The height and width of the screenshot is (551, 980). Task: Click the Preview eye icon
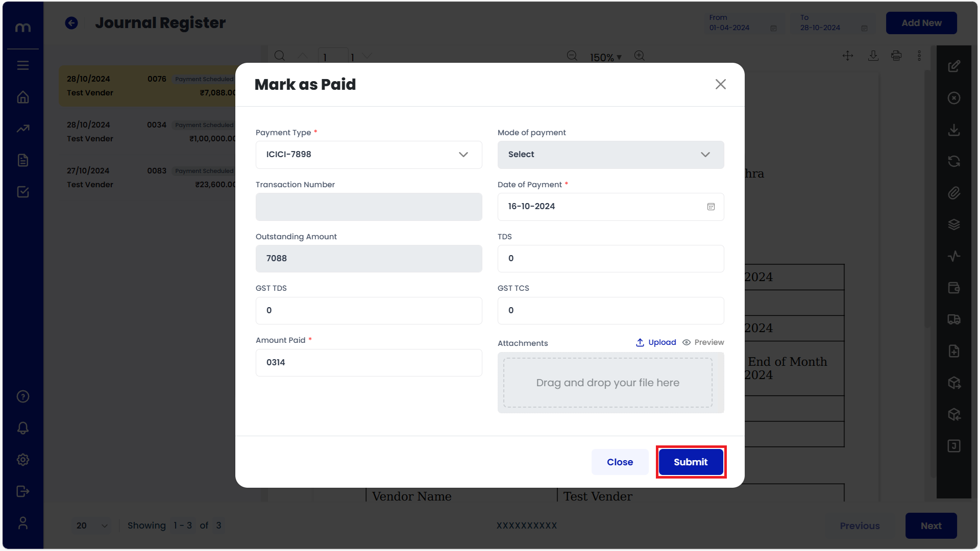coord(687,342)
